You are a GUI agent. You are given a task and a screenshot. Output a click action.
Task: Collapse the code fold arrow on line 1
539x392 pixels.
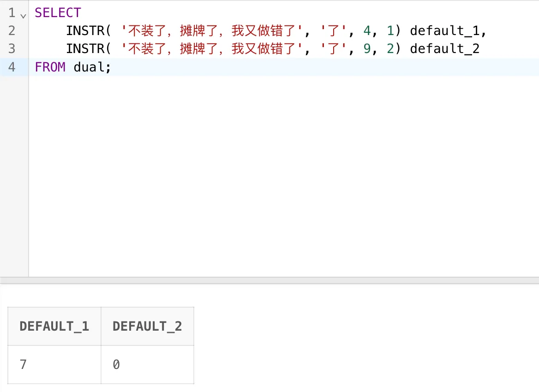pyautogui.click(x=23, y=16)
